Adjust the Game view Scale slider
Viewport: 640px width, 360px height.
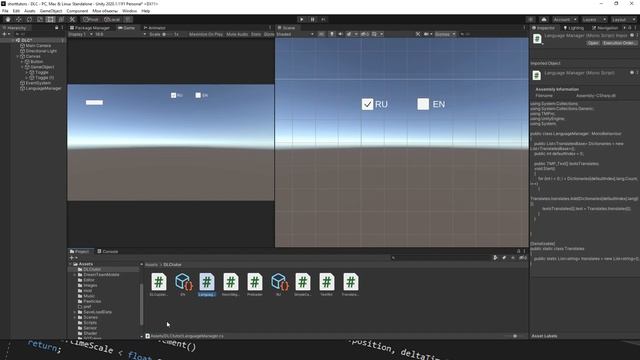click(169, 34)
